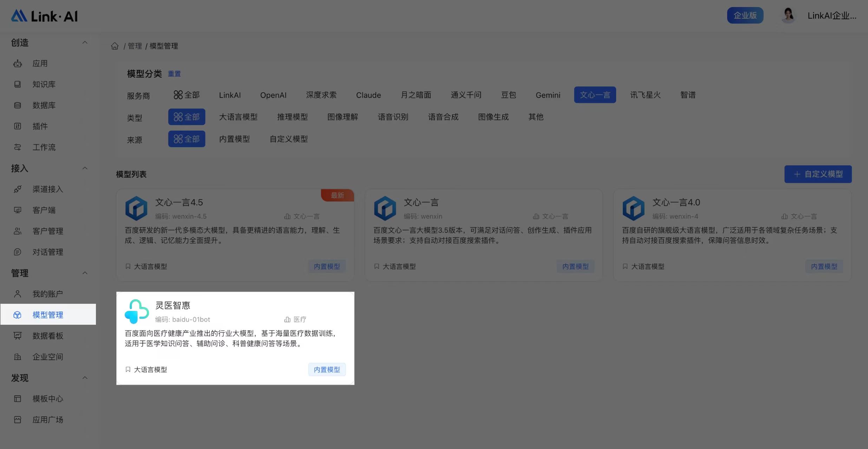Filter type by 图像理解
868x449 pixels.
pyautogui.click(x=342, y=117)
